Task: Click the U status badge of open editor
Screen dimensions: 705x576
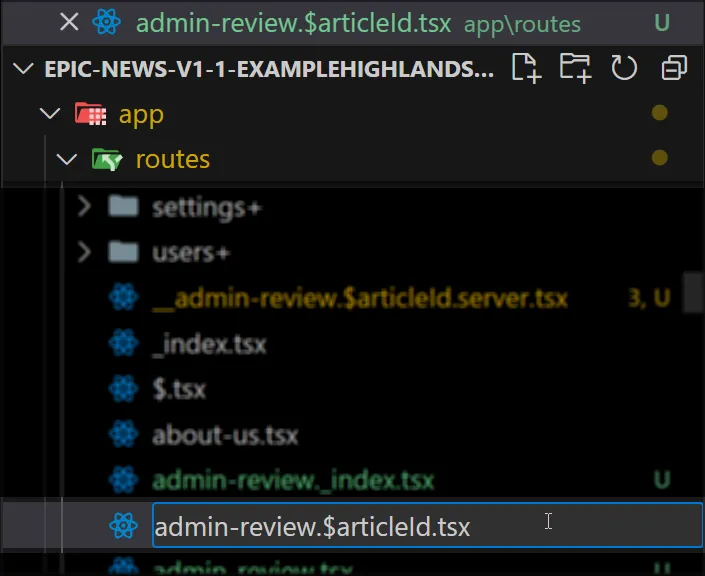Action: click(x=662, y=22)
